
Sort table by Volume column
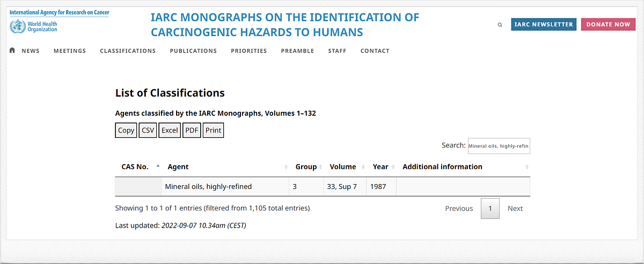click(343, 167)
